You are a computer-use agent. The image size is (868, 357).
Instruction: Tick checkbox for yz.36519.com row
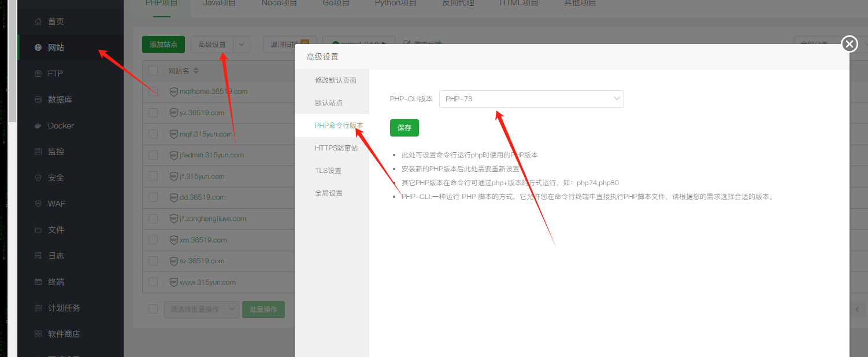point(153,113)
